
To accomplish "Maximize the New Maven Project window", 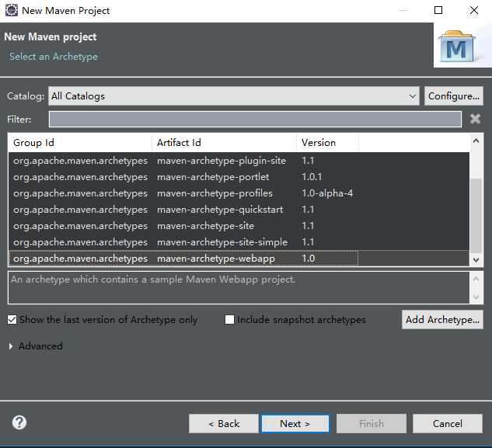I will coord(438,10).
